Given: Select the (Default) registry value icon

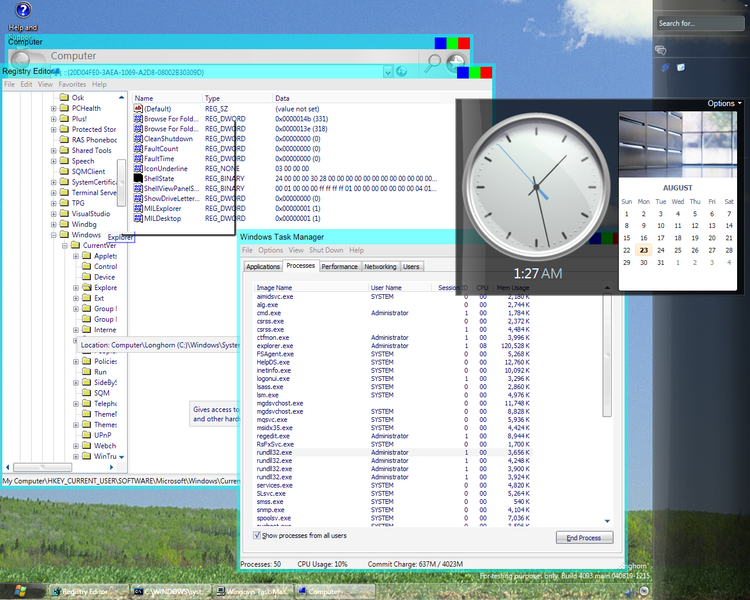Looking at the screenshot, I should coord(138,109).
